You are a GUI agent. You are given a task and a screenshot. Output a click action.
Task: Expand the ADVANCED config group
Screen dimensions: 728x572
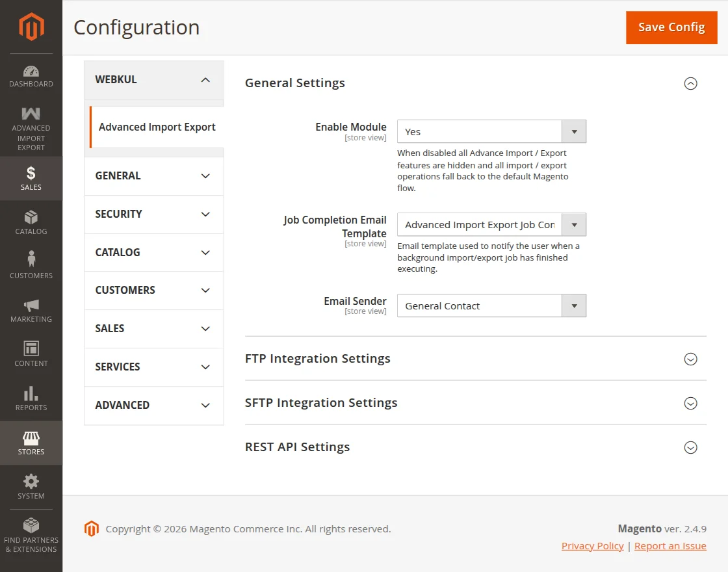pyautogui.click(x=153, y=406)
